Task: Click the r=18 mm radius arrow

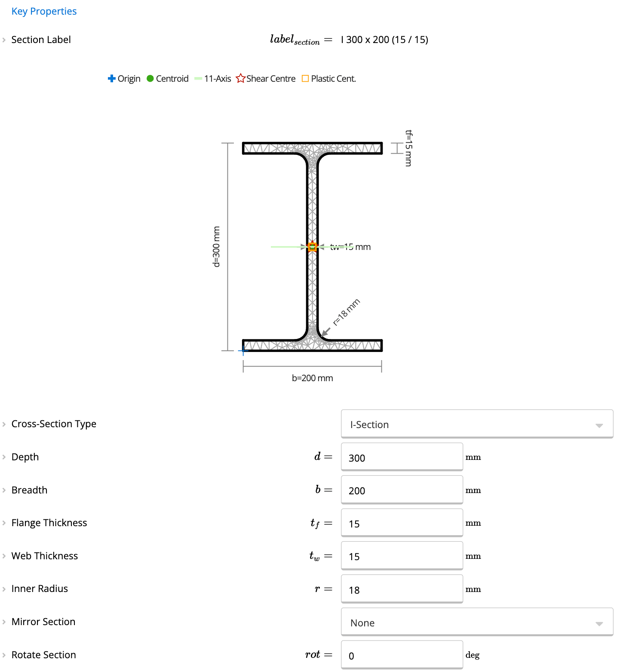Action: click(326, 332)
